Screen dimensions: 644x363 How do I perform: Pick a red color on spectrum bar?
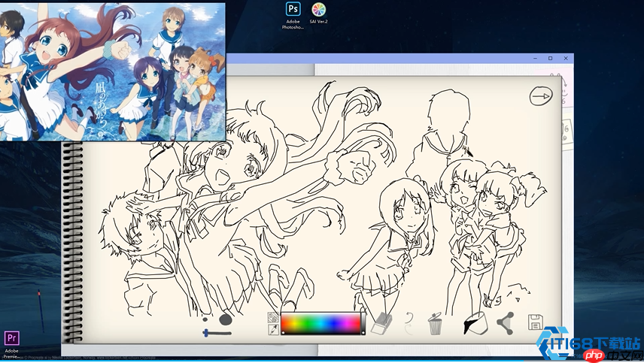click(286, 323)
